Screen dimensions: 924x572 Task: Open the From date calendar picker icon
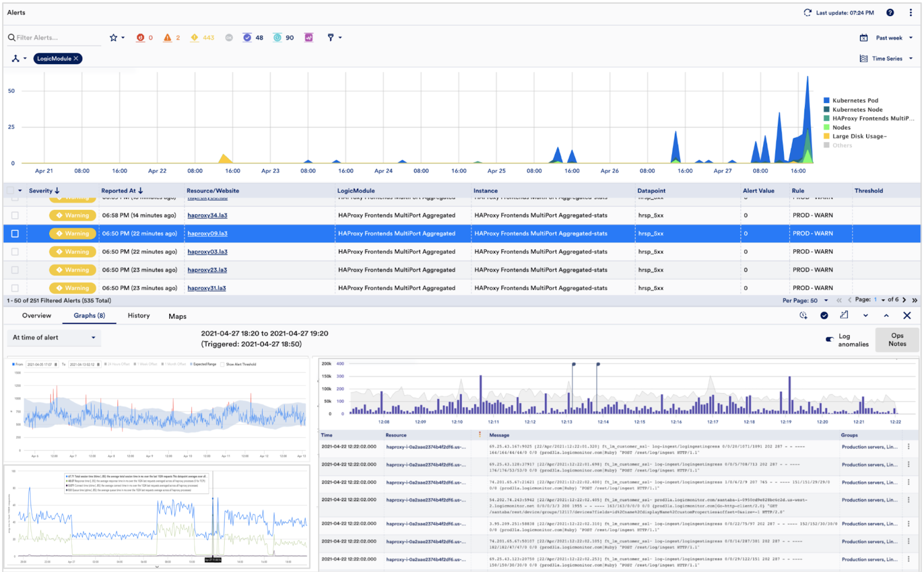[56, 364]
